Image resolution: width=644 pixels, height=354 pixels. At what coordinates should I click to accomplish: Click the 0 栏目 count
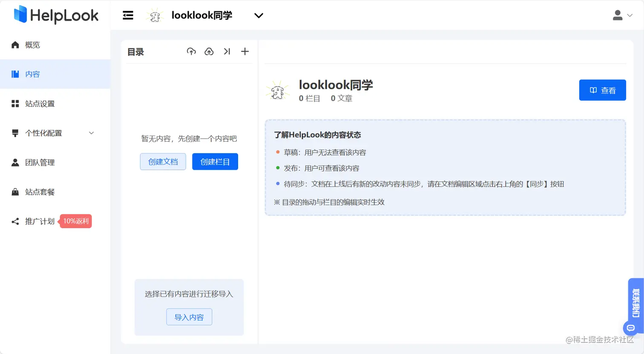310,99
